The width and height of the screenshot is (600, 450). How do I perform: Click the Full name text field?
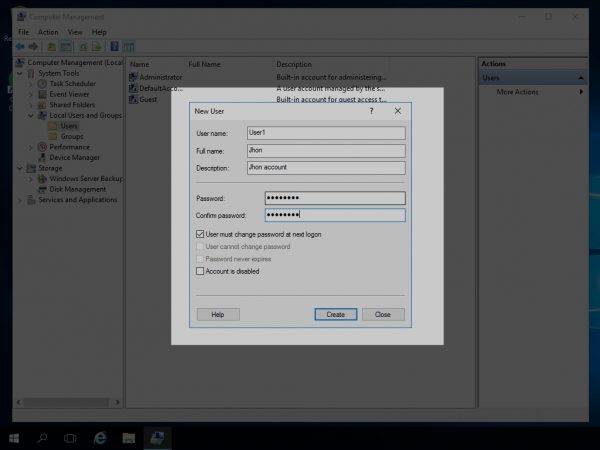[x=324, y=150]
